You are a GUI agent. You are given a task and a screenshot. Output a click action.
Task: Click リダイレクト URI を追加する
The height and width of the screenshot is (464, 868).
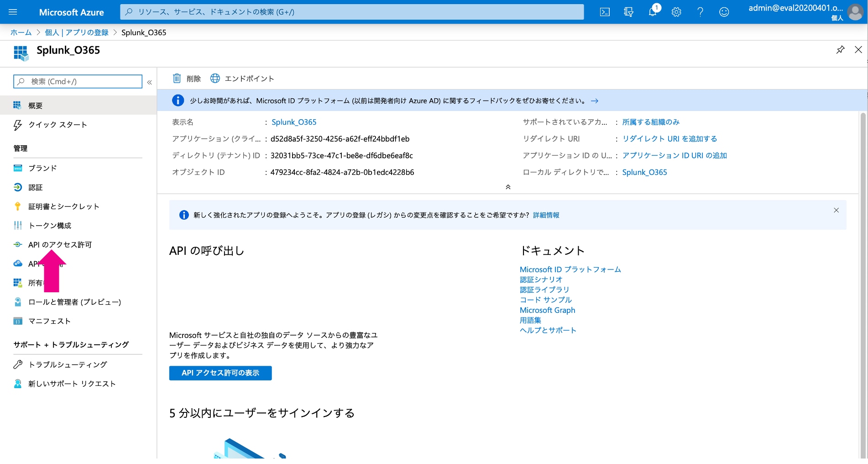[x=669, y=139]
